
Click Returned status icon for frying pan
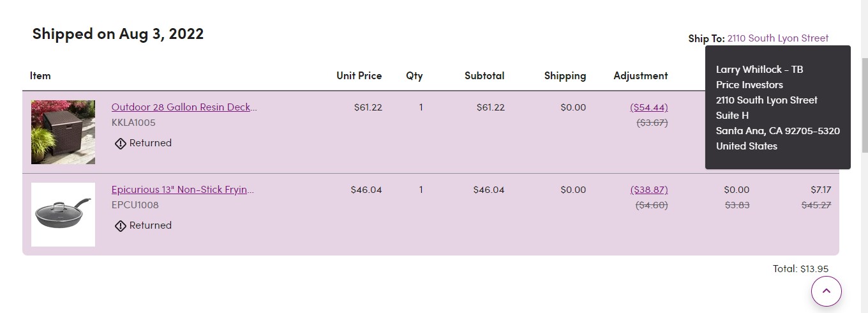[x=120, y=226]
